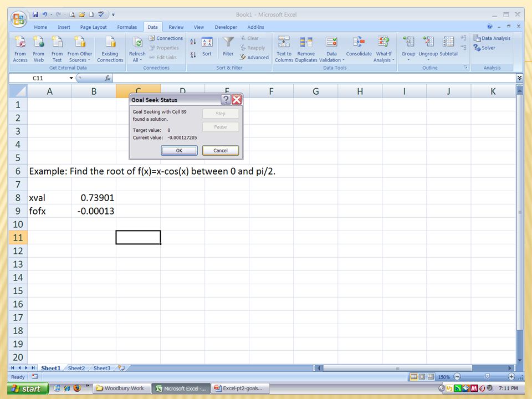Open What-If Analysis menu
532x399 pixels.
click(x=383, y=57)
